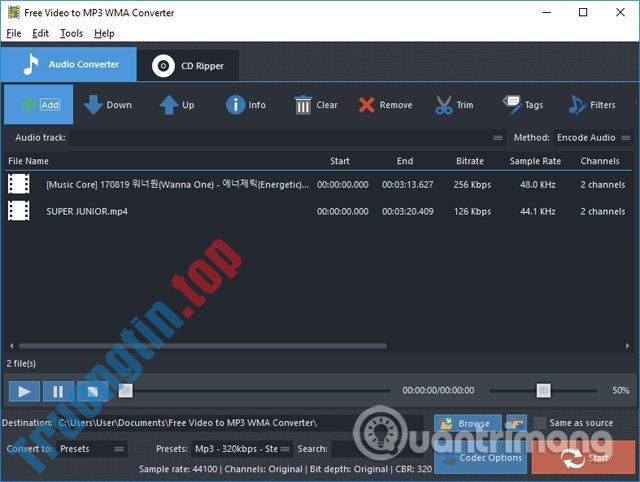Click the End column header
This screenshot has height=482, width=640.
point(404,161)
